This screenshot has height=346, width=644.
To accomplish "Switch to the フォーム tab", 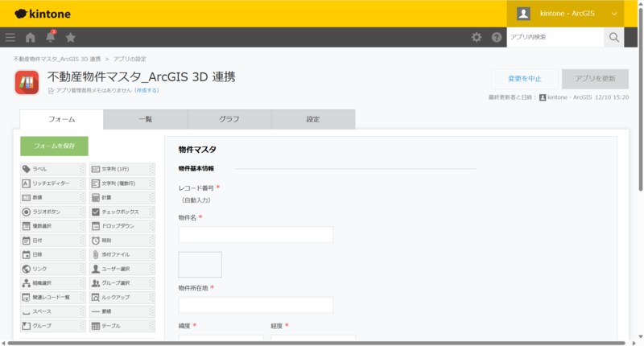I will [x=62, y=119].
